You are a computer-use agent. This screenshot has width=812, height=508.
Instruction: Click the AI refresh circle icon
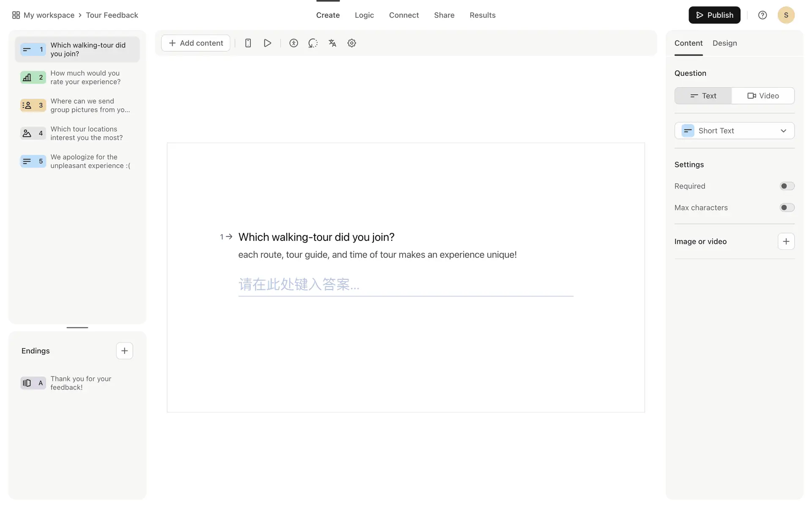point(313,43)
